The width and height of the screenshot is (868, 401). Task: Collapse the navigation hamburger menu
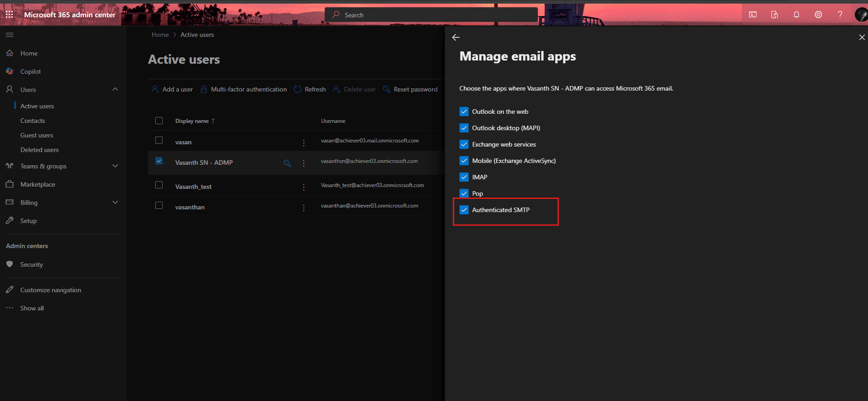point(10,35)
